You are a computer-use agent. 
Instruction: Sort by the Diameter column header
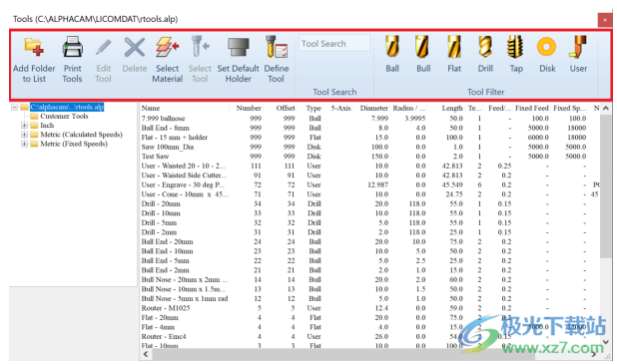[373, 108]
